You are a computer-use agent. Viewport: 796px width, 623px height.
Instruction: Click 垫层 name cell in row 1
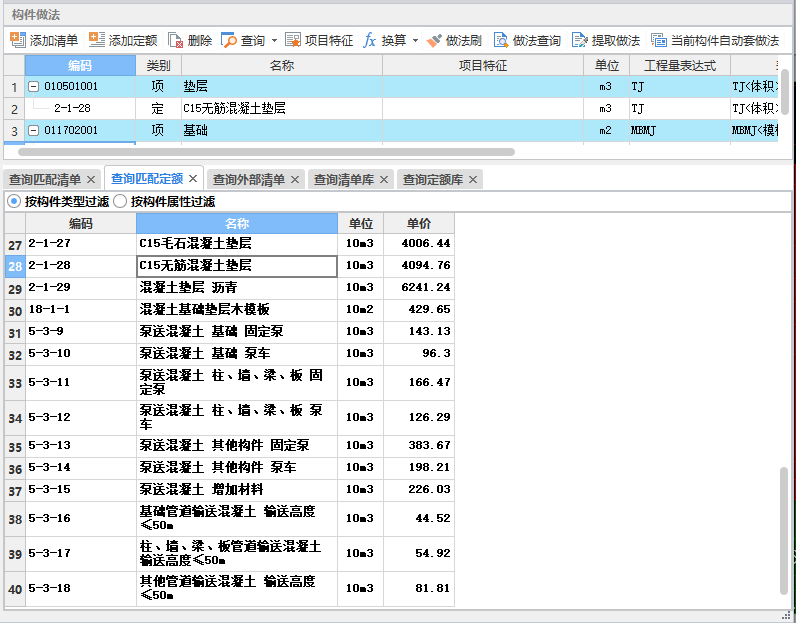tap(282, 87)
